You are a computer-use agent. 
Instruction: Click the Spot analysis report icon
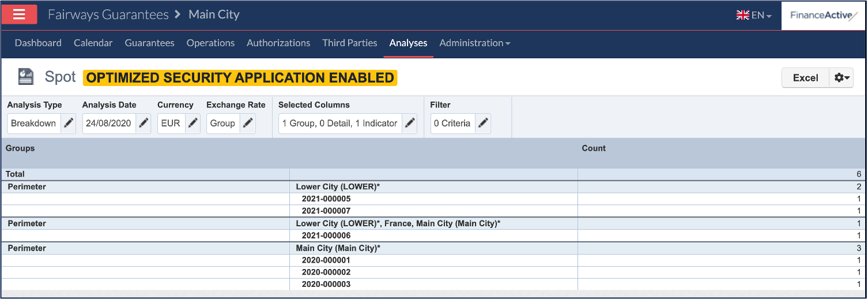click(25, 77)
